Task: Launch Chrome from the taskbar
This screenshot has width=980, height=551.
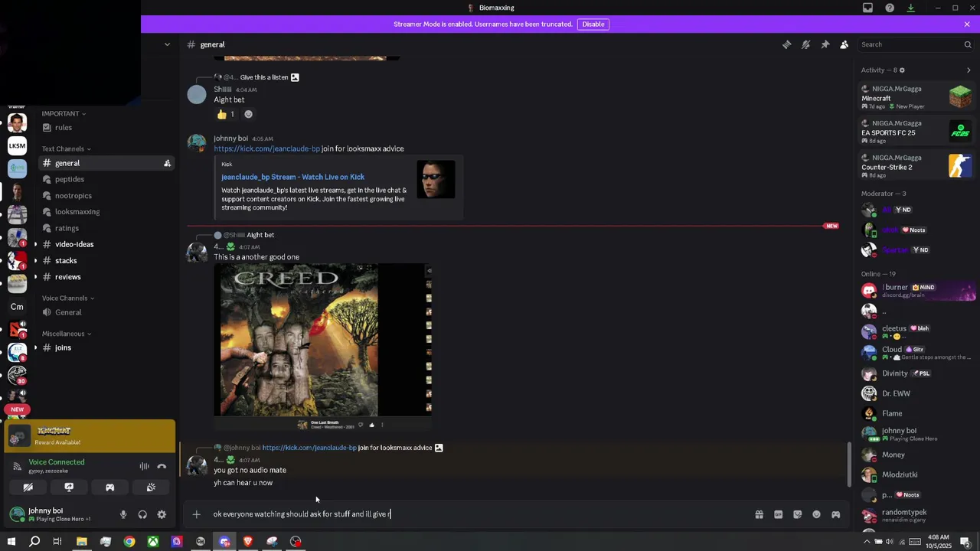Action: tap(129, 542)
